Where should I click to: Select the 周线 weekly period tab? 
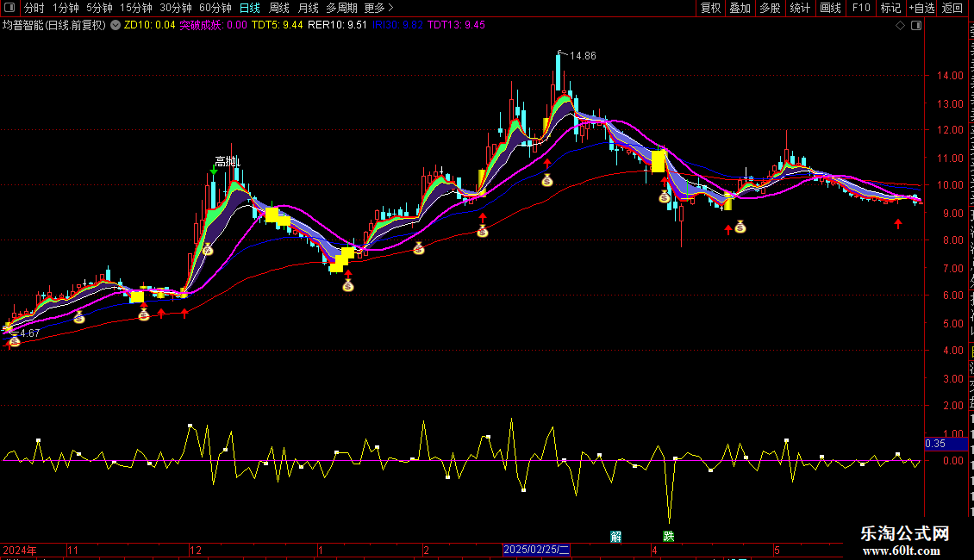pos(279,8)
